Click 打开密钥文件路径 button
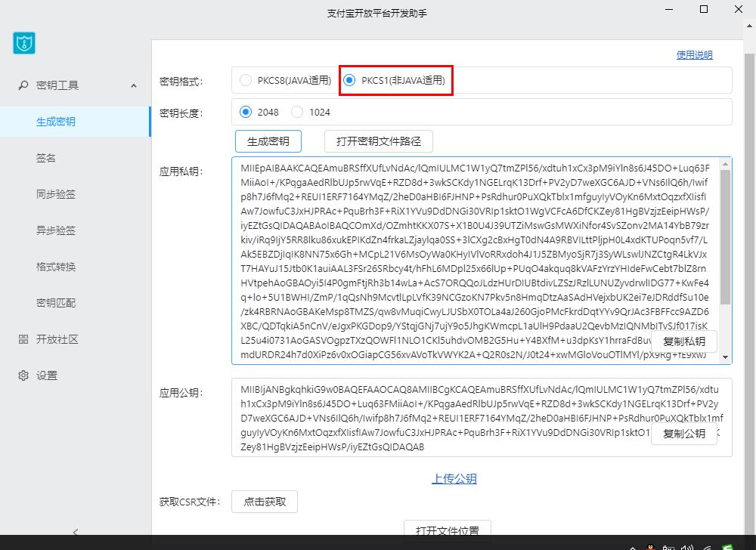The width and height of the screenshot is (756, 550). click(379, 141)
